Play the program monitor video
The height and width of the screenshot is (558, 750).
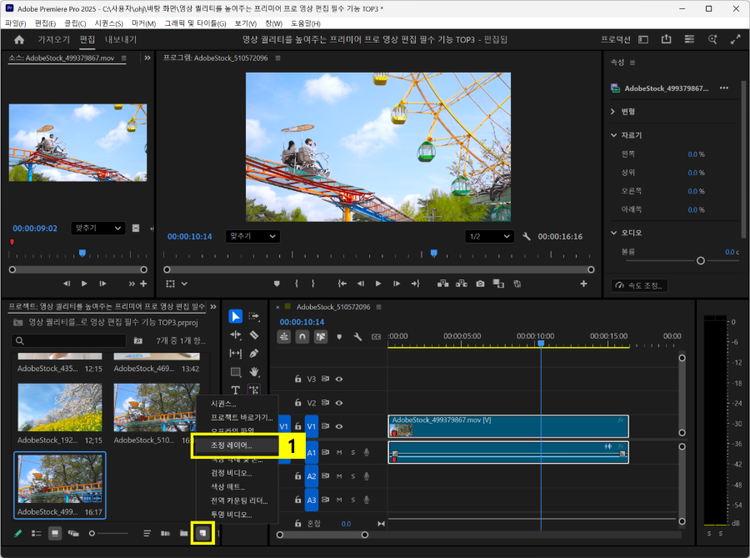tap(377, 284)
